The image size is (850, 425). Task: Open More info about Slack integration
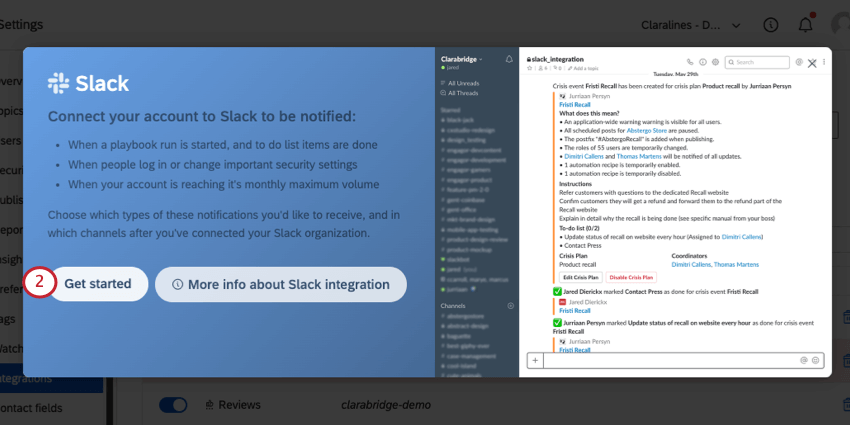point(281,284)
